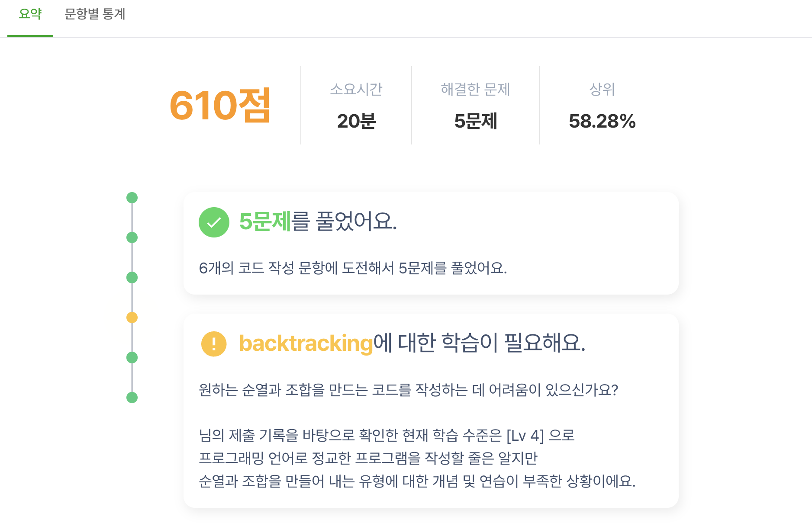Select the last green timeline dot
Viewport: 812px width, 526px height.
(x=132, y=398)
